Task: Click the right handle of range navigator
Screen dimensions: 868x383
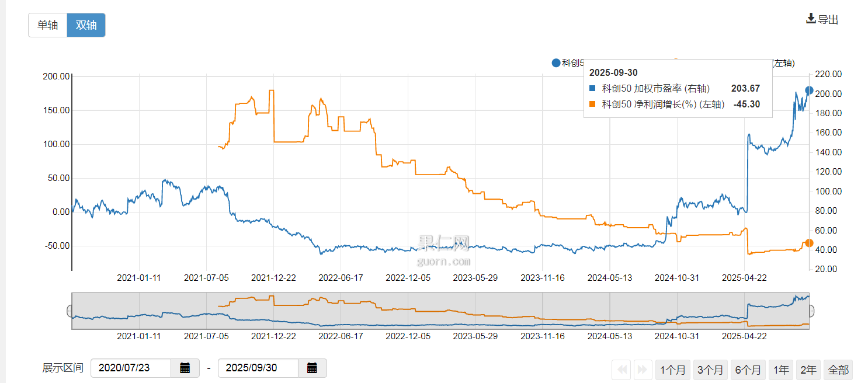Action: 811,311
